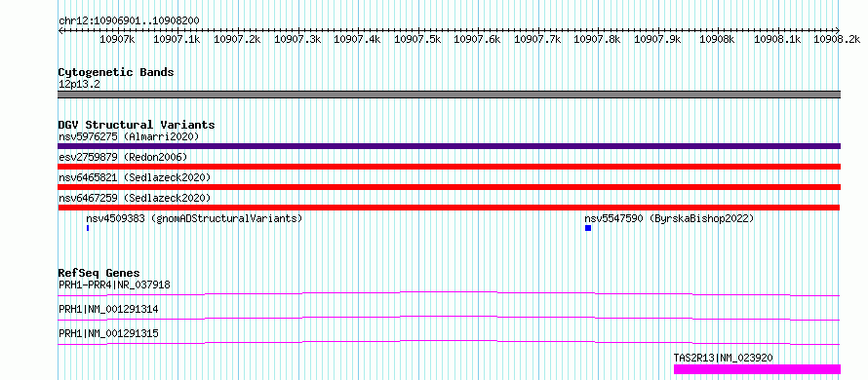868x380 pixels.
Task: Open gene label TAS2R13|NM_023920
Action: 723,359
